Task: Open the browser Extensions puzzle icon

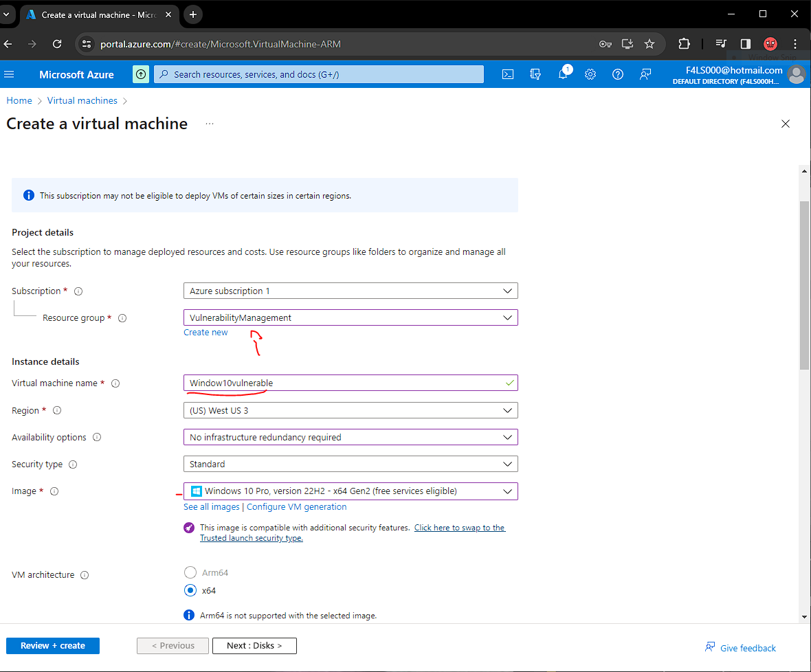Action: click(684, 44)
